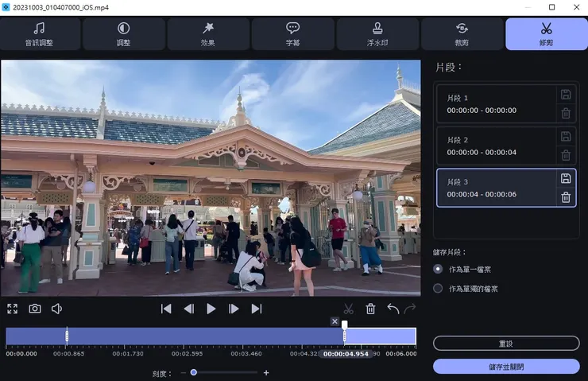
Task: Click the light blue selected timeline segment
Action: 381,336
